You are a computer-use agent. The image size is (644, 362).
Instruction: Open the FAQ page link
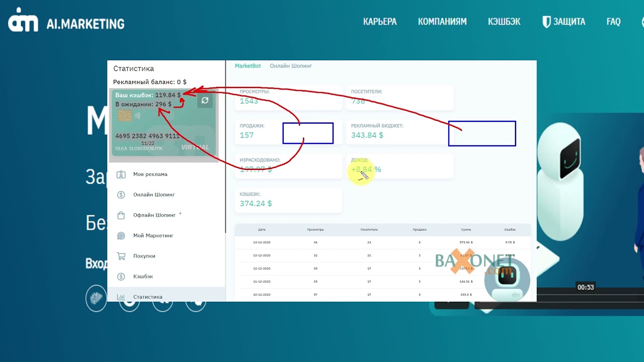click(x=613, y=22)
